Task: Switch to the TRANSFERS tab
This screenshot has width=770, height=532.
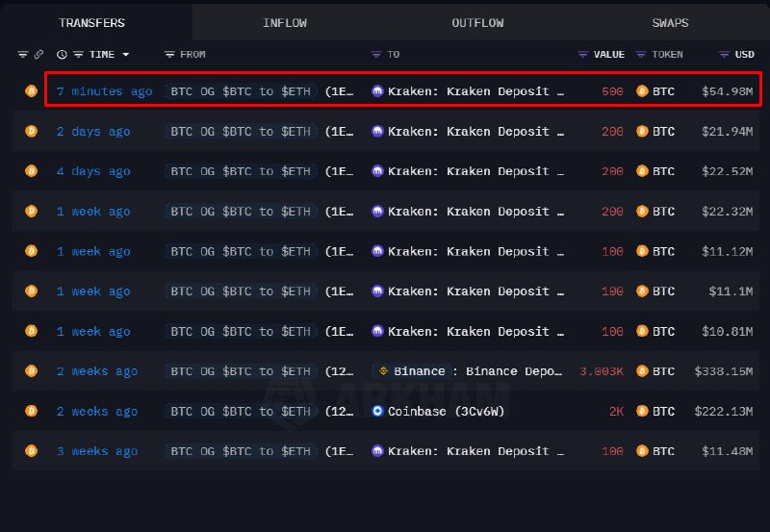Action: pyautogui.click(x=91, y=23)
